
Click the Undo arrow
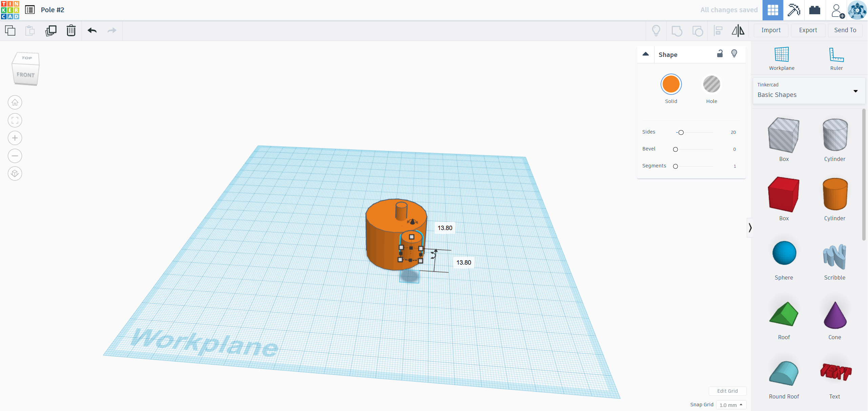(92, 30)
